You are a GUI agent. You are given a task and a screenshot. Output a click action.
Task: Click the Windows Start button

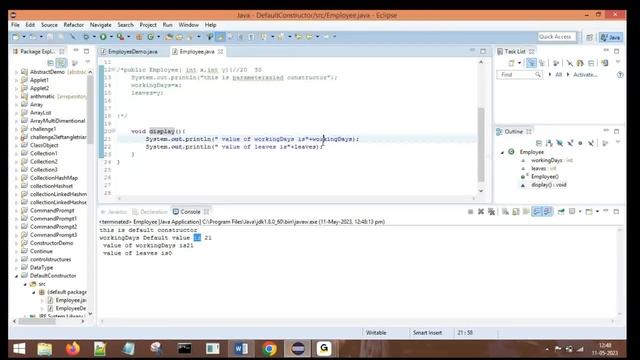(19, 349)
